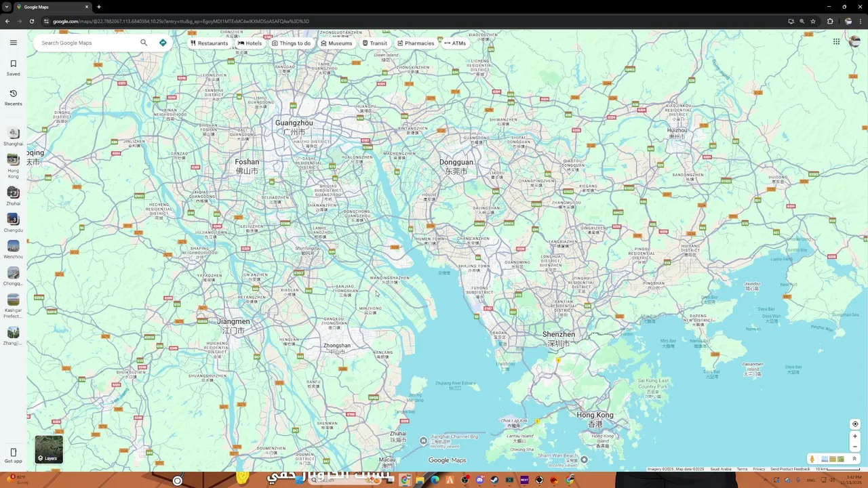Open recent Shanghai place
The width and height of the screenshot is (868, 488).
(x=13, y=137)
